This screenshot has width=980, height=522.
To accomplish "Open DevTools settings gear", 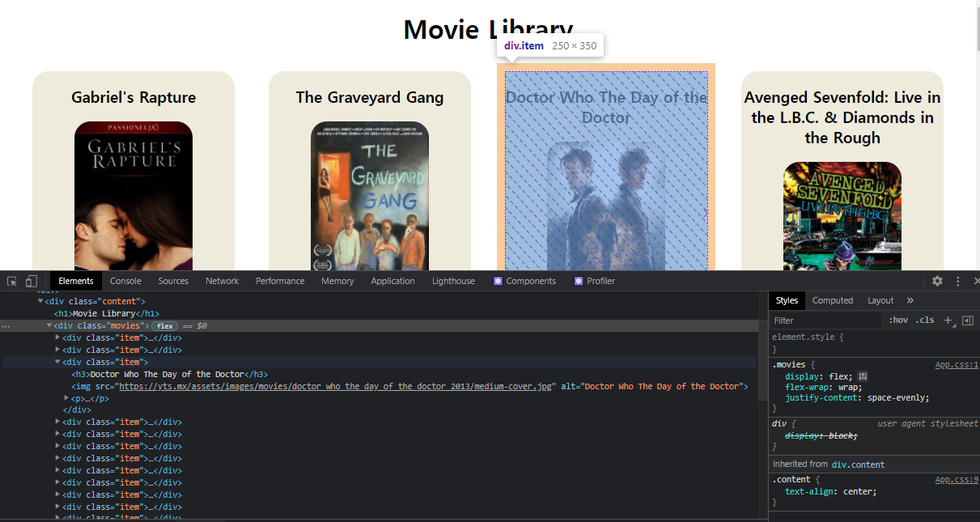I will [x=937, y=281].
